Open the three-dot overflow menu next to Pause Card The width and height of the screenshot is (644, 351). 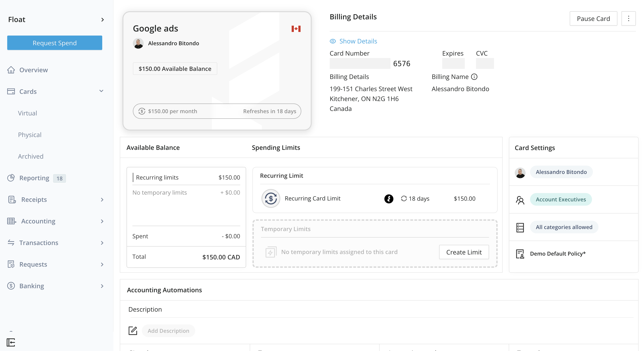click(629, 18)
